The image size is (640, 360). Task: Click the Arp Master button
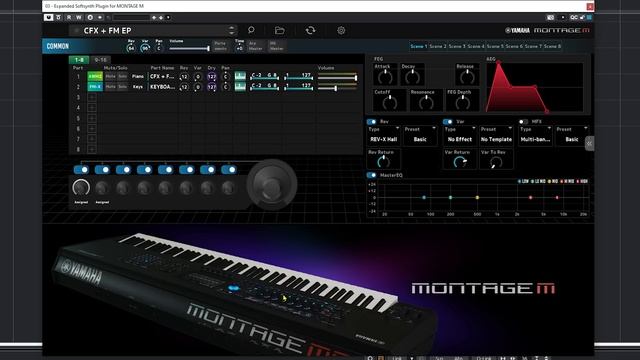point(255,46)
